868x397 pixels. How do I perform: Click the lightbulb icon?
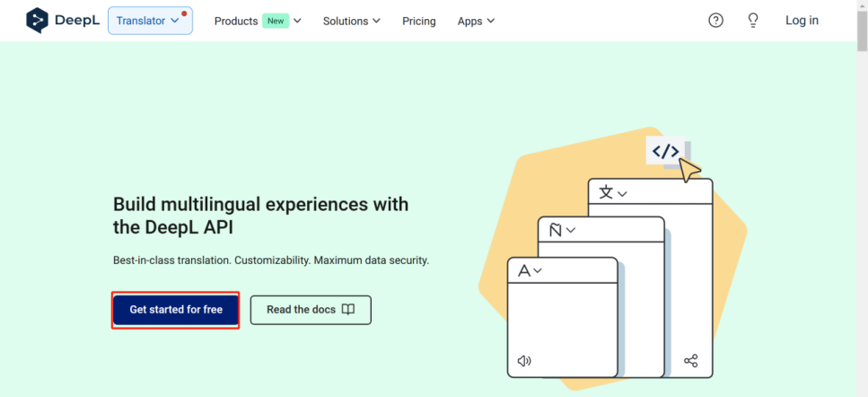tap(752, 21)
